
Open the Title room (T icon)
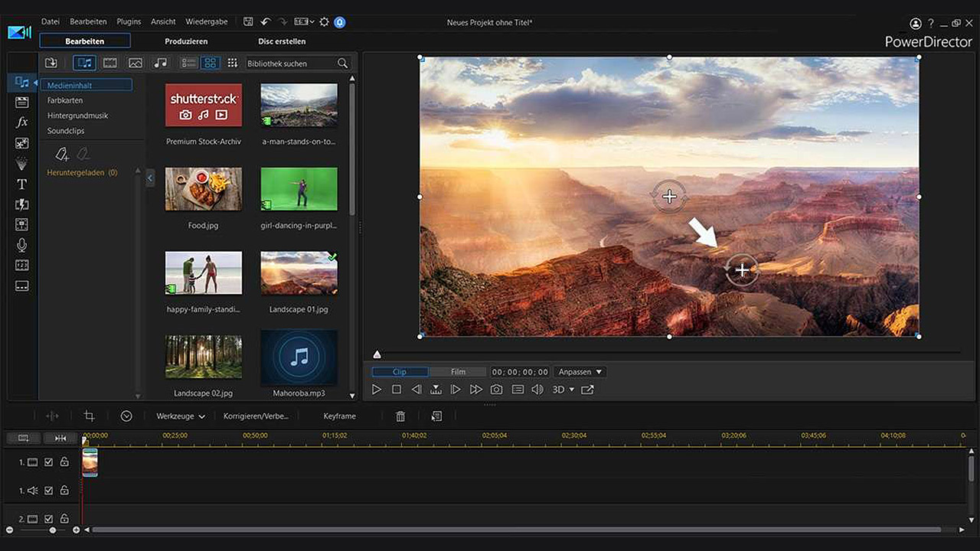[22, 184]
